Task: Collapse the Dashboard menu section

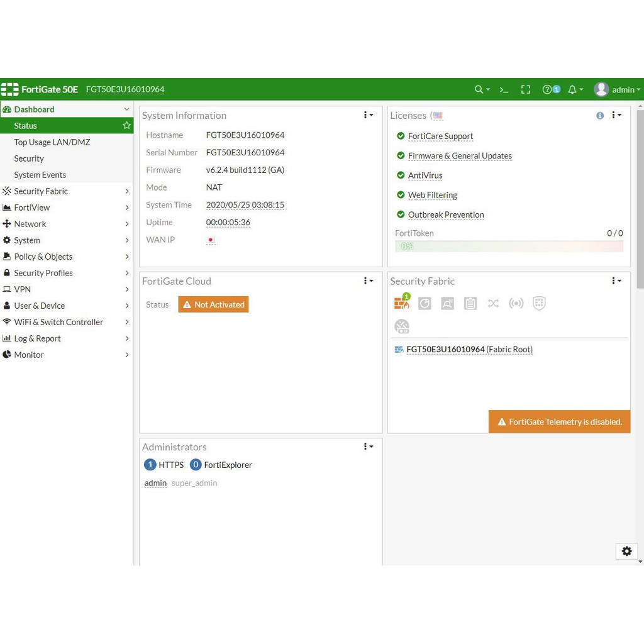Action: 126,109
